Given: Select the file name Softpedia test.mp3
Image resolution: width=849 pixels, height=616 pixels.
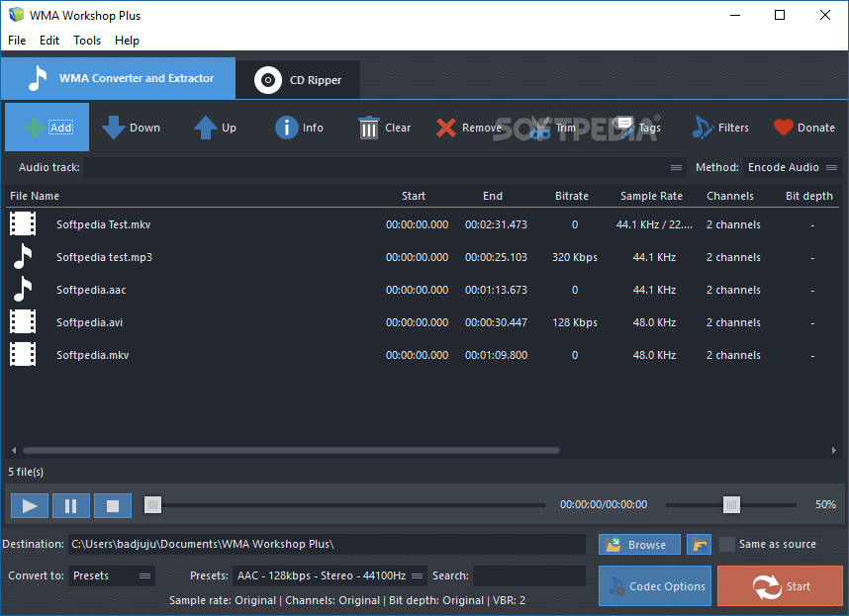Looking at the screenshot, I should pos(104,257).
